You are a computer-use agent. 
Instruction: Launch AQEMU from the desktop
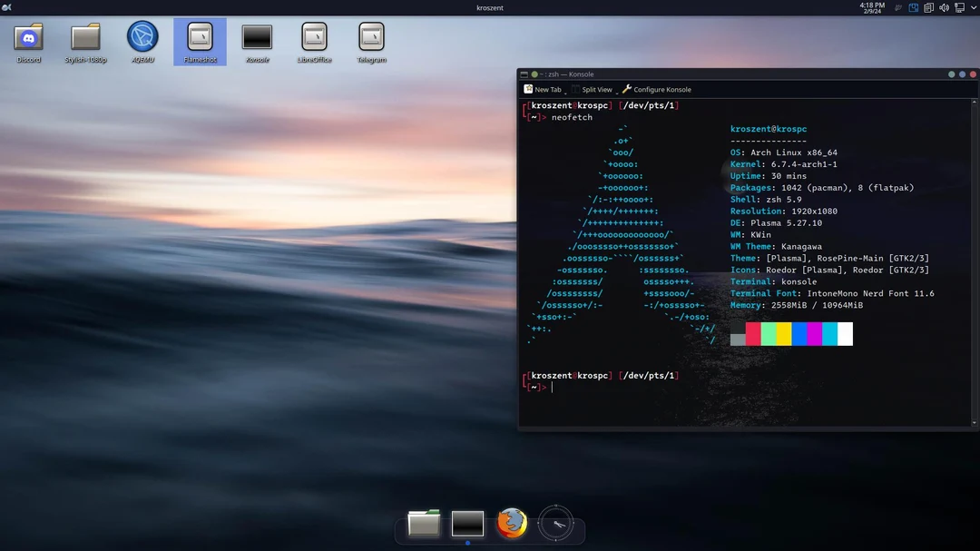142,42
